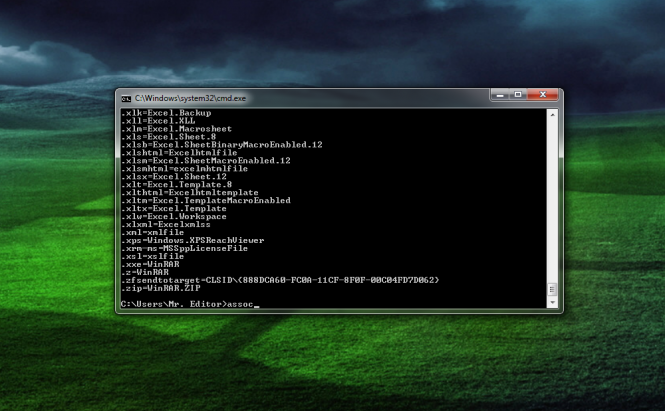The image size is (665, 411).
Task: Click the scrollbar up arrow
Action: click(x=550, y=113)
